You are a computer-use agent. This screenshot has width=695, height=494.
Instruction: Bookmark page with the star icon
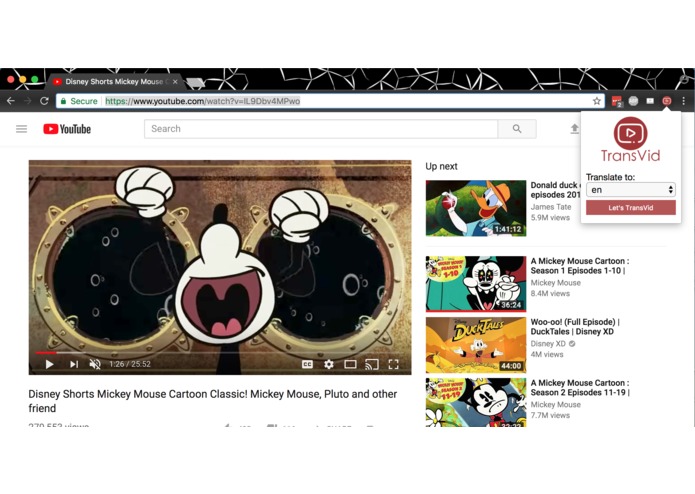[597, 101]
